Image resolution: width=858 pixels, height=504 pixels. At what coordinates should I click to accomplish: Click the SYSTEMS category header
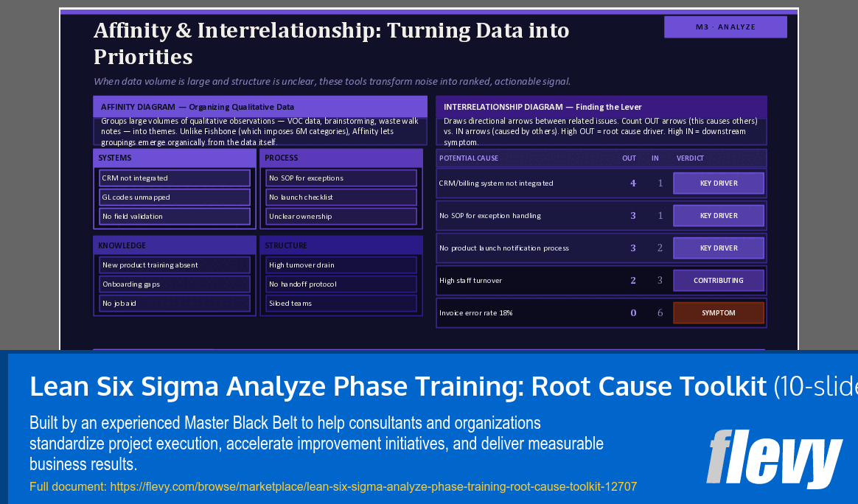(175, 158)
